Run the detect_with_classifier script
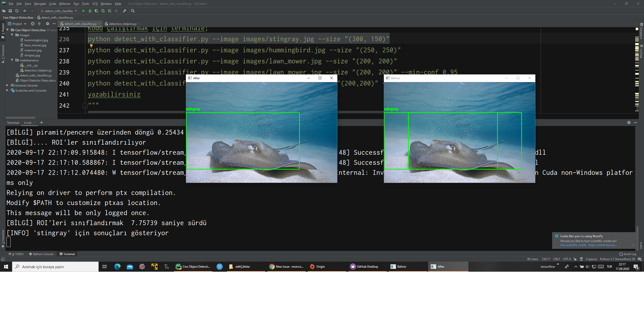644x322 pixels. click(x=83, y=11)
